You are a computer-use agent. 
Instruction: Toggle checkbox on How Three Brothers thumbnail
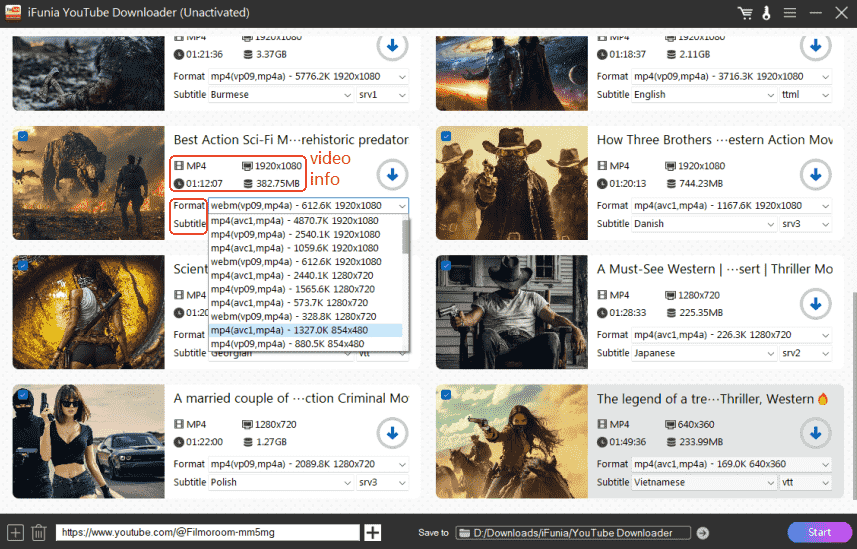point(445,136)
